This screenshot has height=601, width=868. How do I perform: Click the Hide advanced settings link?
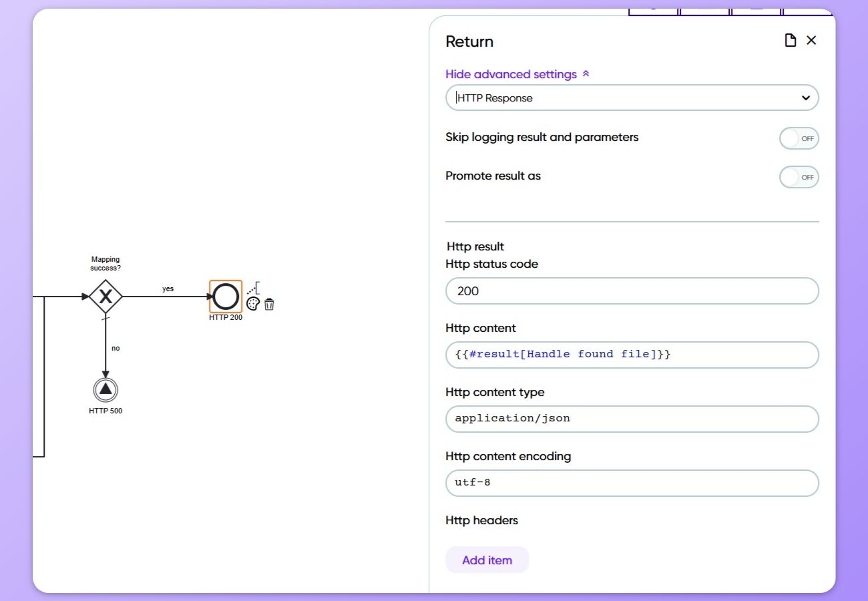[511, 74]
